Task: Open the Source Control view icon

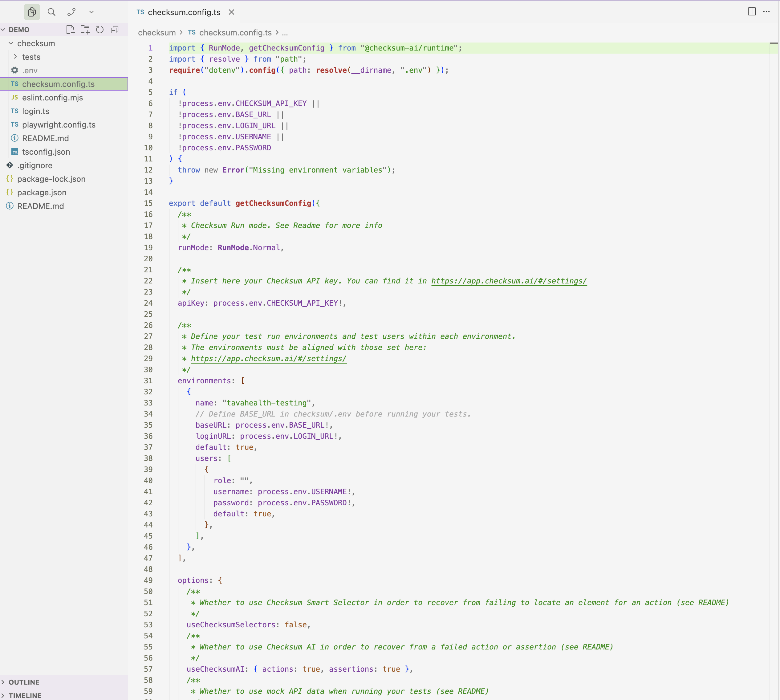Action: tap(71, 12)
